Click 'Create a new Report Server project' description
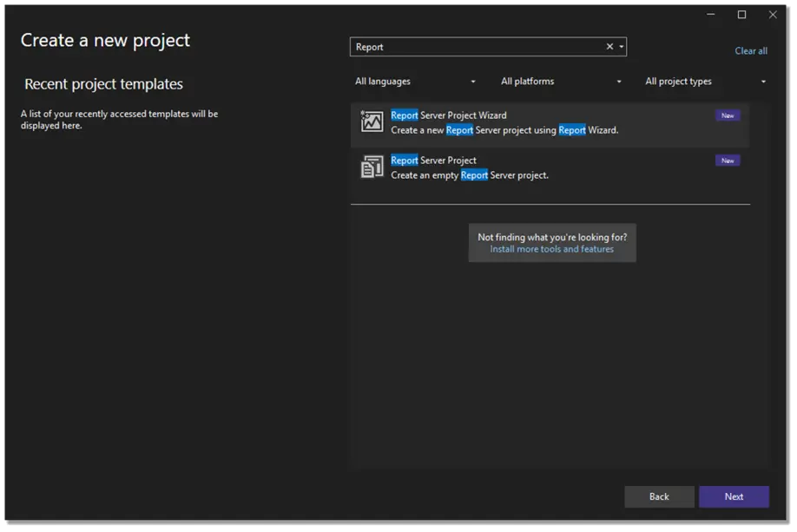The image size is (797, 532). pos(504,130)
